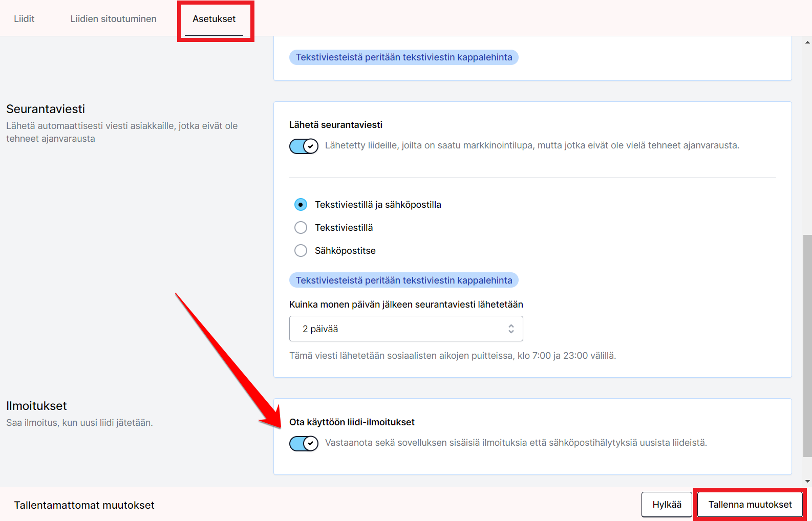
Task: Open the Liidit tab
Action: (24, 19)
